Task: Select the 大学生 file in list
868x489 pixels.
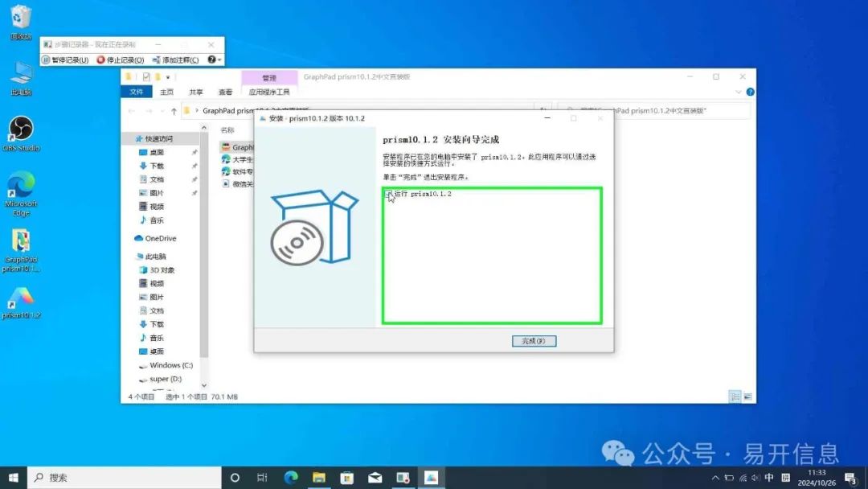Action: point(237,159)
